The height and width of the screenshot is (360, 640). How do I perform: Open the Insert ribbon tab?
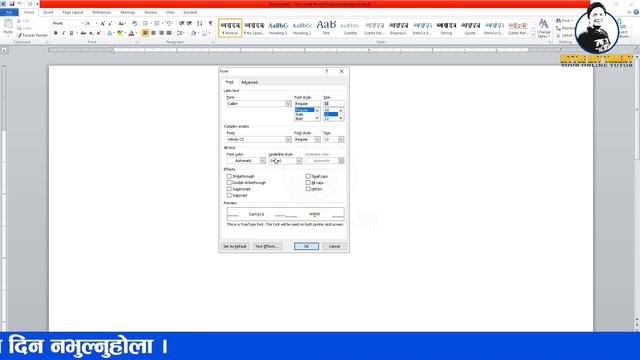(x=48, y=13)
